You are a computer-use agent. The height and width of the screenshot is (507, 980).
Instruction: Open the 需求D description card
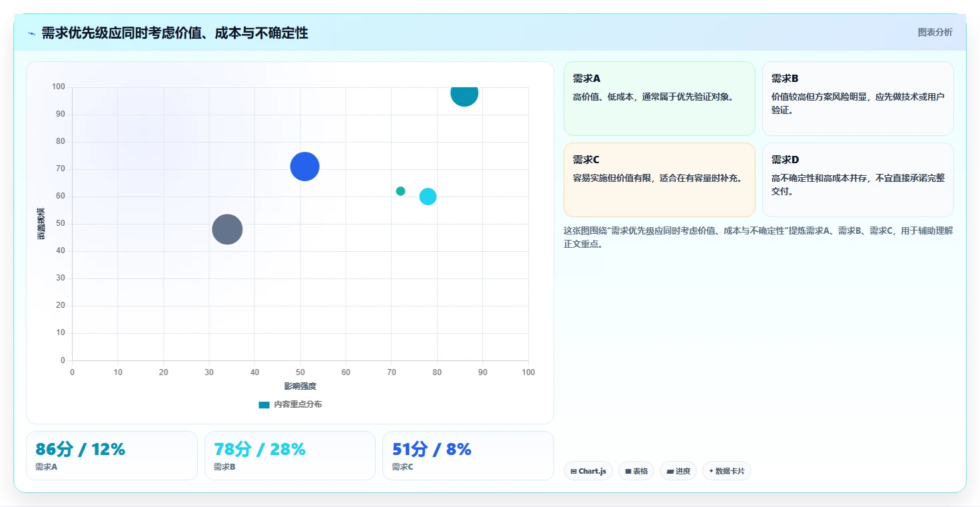[x=858, y=180]
